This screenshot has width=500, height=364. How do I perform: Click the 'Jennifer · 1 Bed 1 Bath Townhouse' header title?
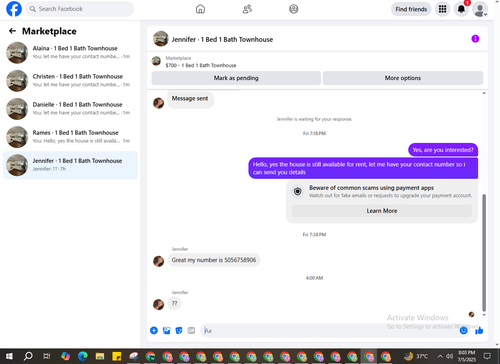pos(222,39)
